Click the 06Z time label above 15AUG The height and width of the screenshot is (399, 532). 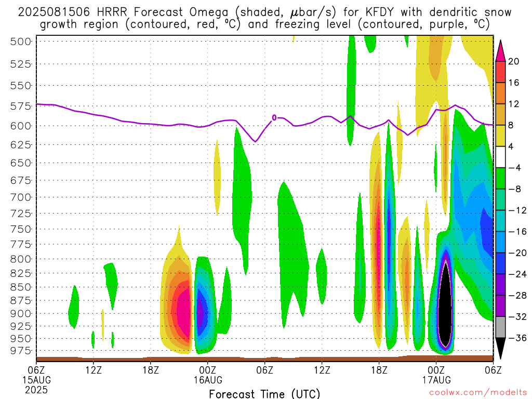36,370
